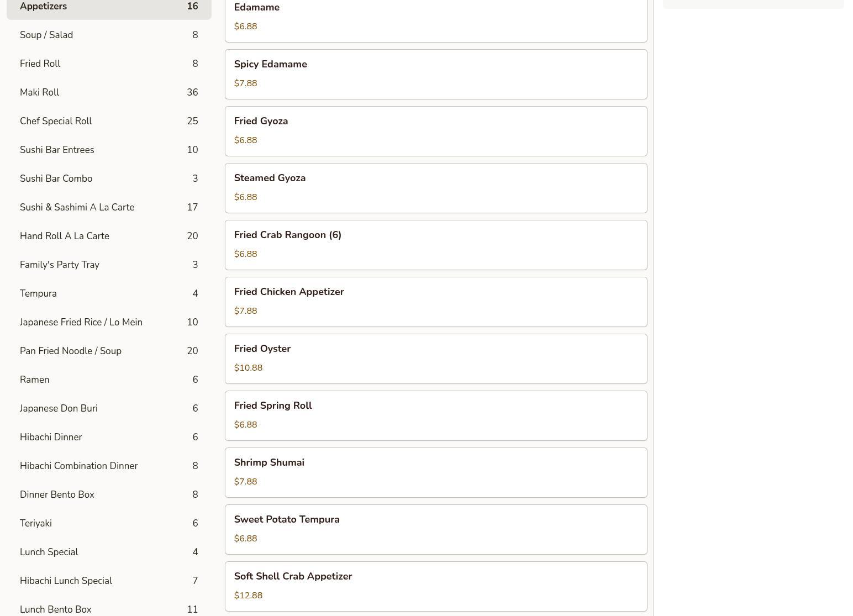Select the Soup / Salad category
Screen dimensions: 853x616
coord(109,35)
